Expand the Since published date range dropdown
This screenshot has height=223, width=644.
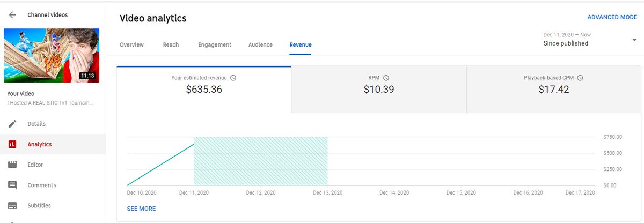tap(634, 40)
